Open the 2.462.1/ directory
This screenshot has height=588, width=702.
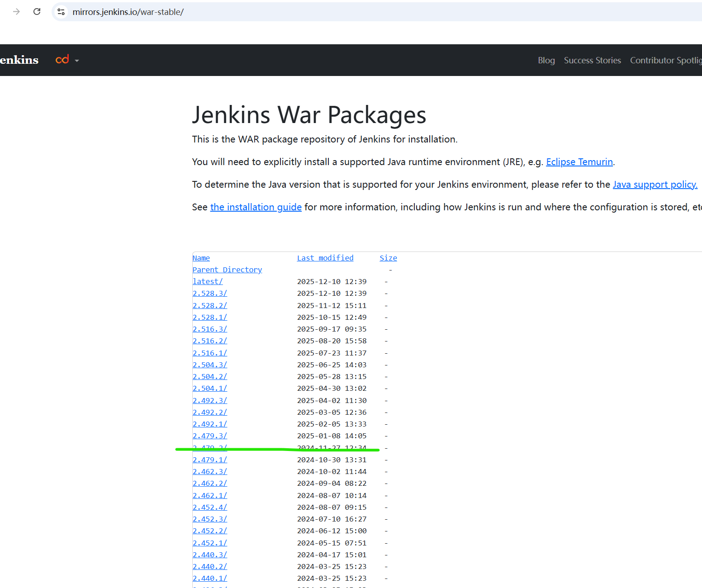pyautogui.click(x=210, y=495)
